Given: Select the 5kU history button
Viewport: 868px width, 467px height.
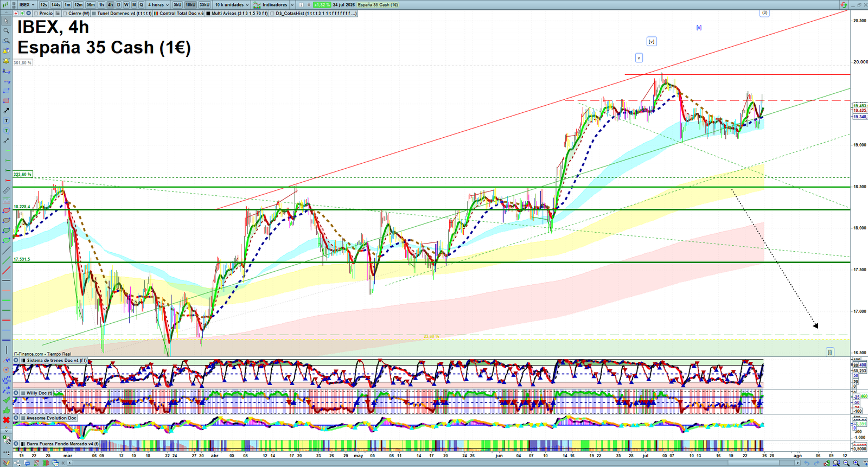Looking at the screenshot, I should (x=177, y=4).
